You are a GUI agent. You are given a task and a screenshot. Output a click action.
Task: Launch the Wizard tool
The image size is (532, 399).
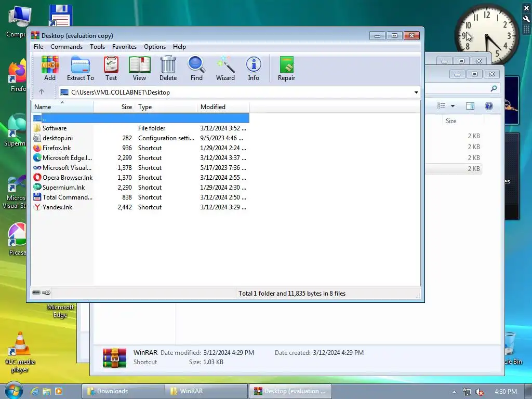click(x=225, y=68)
